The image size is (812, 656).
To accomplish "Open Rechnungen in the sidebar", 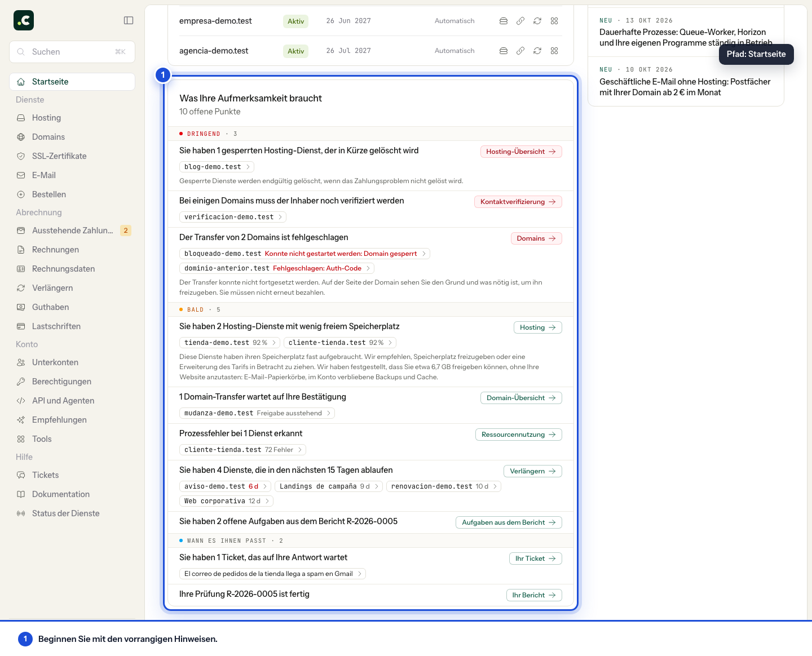I will pyautogui.click(x=72, y=250).
